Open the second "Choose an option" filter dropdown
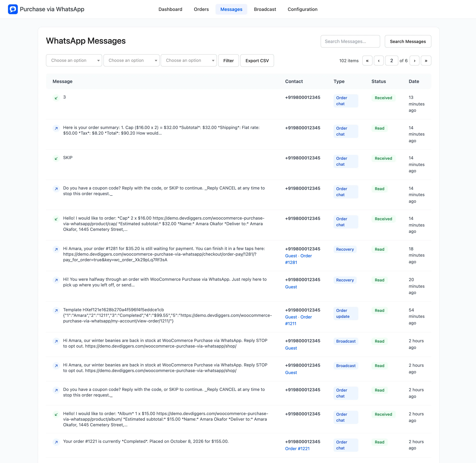This screenshot has width=476, height=463. coord(131,60)
